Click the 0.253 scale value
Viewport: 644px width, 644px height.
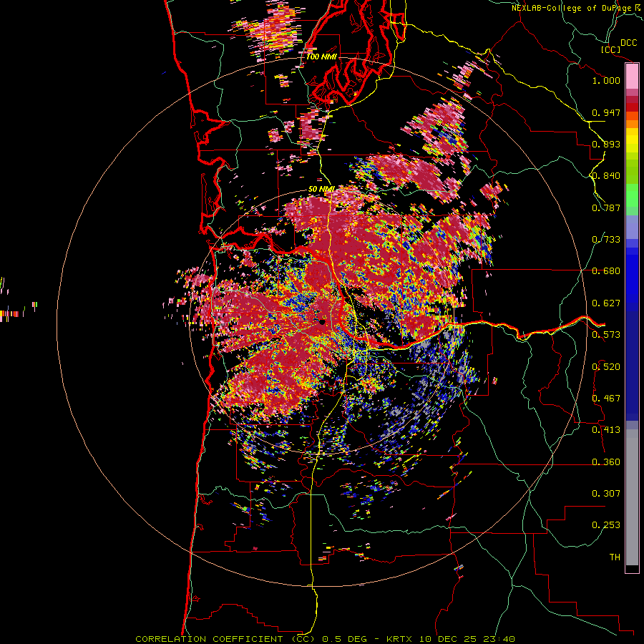(606, 525)
